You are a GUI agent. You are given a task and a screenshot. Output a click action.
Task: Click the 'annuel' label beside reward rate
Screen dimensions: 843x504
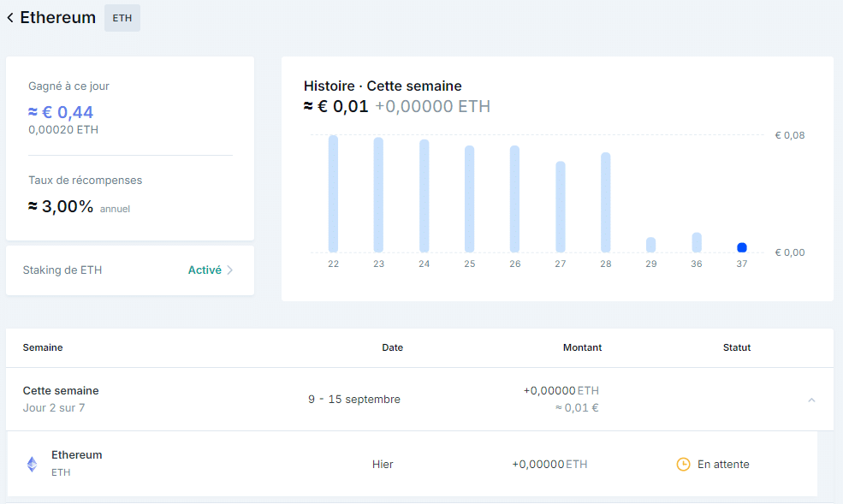tap(115, 209)
